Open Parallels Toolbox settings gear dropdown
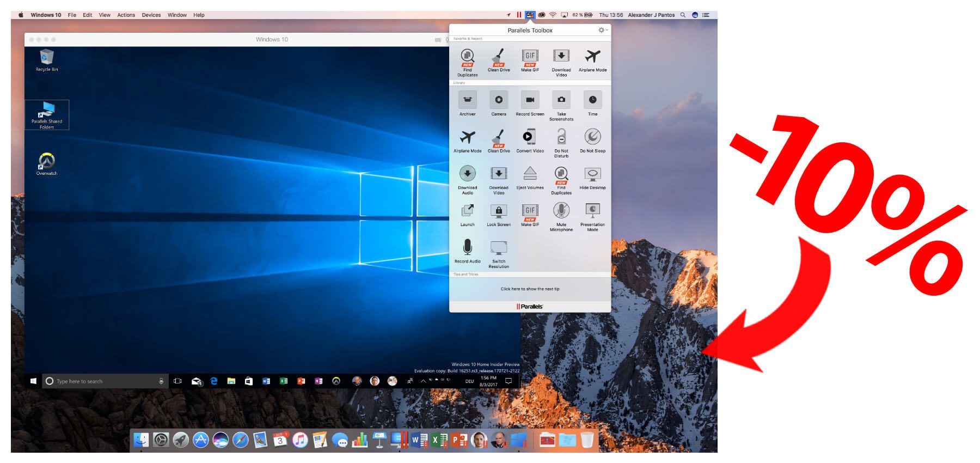This screenshot has width=980, height=463. click(603, 30)
